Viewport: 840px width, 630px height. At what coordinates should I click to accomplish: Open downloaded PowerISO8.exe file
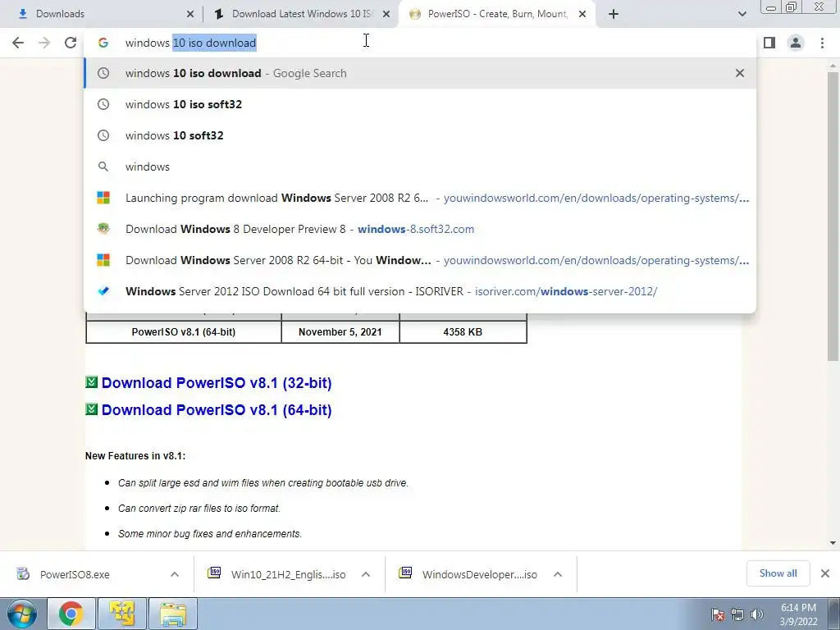tap(75, 574)
